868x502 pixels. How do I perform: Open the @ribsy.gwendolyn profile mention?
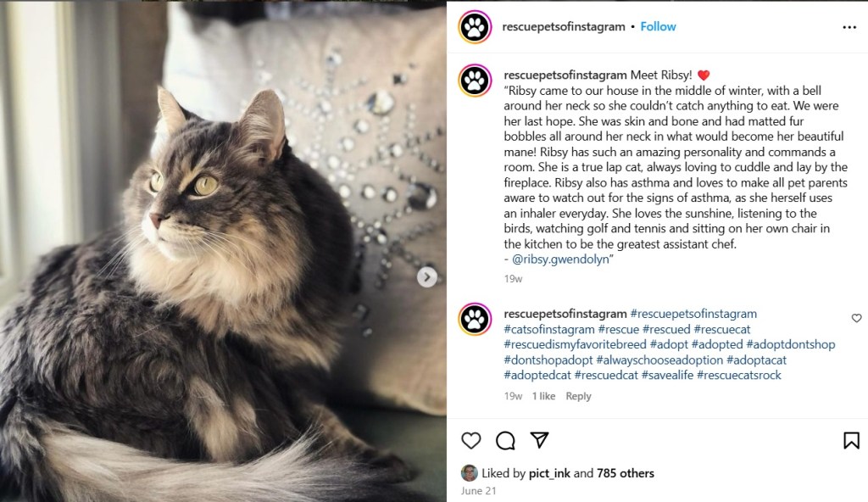point(560,259)
